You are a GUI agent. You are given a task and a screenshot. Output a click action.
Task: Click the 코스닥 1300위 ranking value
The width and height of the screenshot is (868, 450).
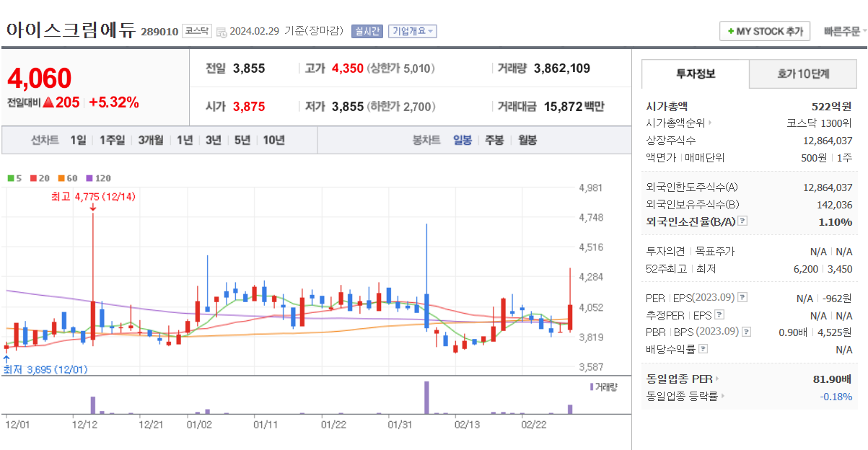[819, 123]
